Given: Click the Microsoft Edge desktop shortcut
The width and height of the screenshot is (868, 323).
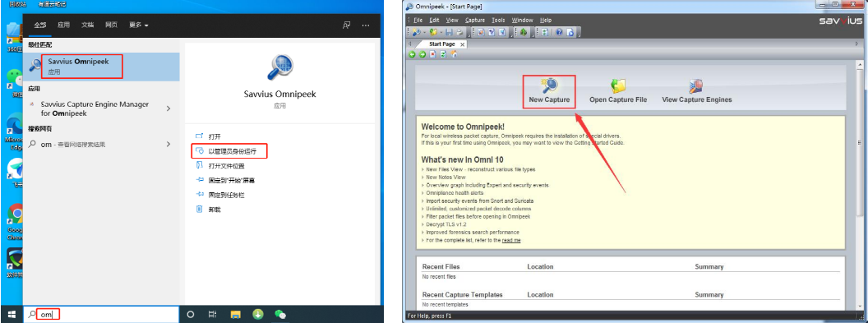Looking at the screenshot, I should [x=15, y=122].
